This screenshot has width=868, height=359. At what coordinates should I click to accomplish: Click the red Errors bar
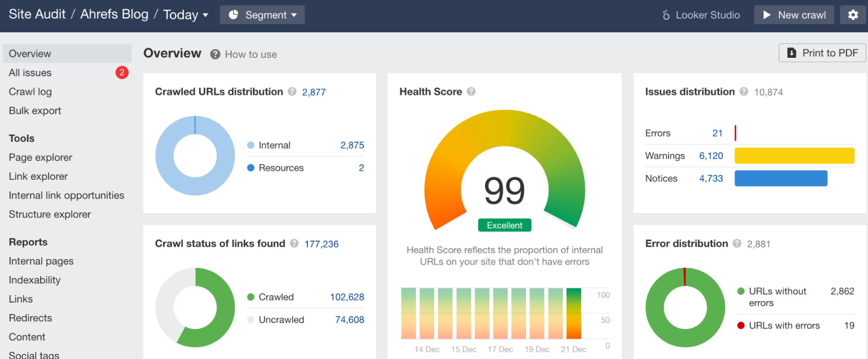(735, 133)
